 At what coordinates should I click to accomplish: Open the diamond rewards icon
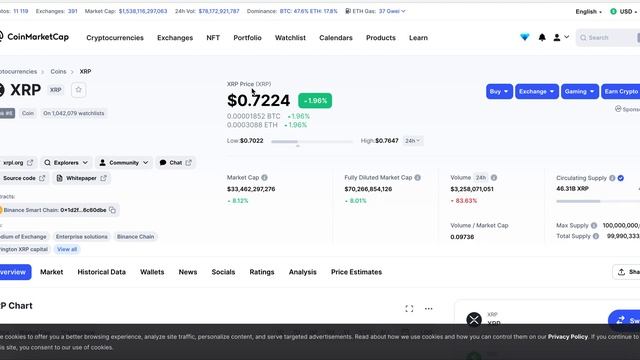[x=524, y=38]
